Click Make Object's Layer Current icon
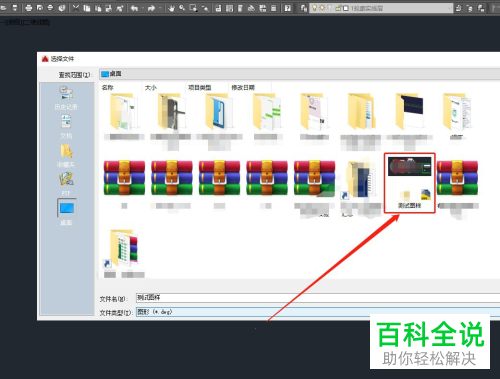The image size is (500, 379). 459,8
